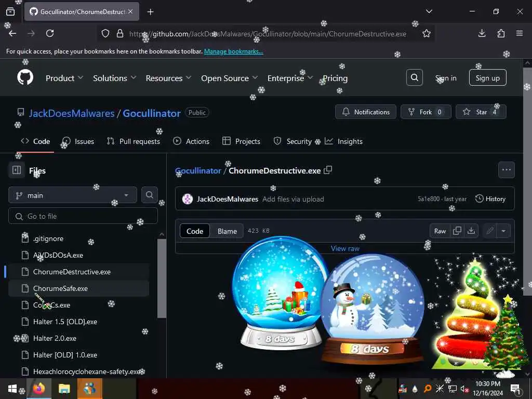Star the Gocullinator repository
The width and height of the screenshot is (532, 399).
pyautogui.click(x=481, y=112)
